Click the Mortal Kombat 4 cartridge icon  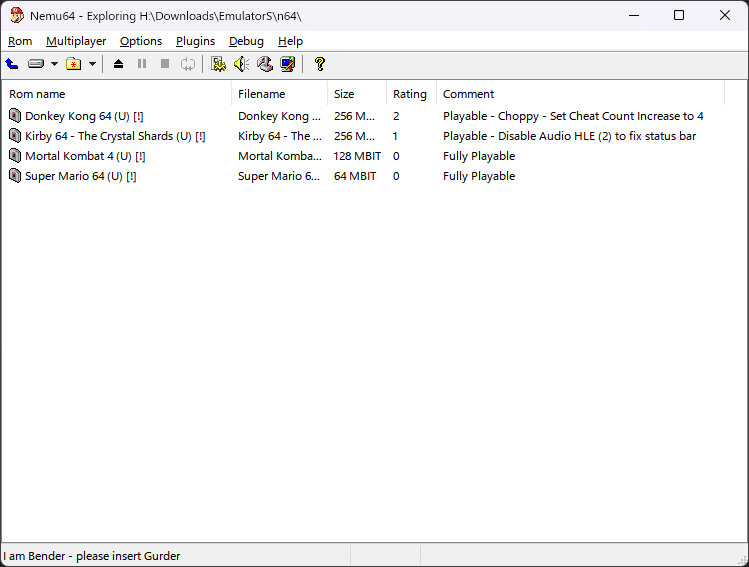(x=15, y=156)
